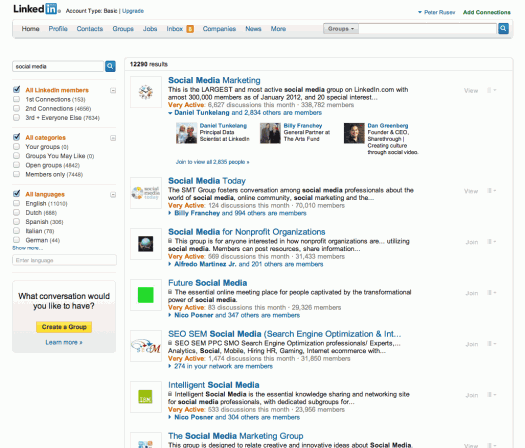The image size is (525, 448).
Task: Click the sidebar social media search button
Action: point(110,66)
